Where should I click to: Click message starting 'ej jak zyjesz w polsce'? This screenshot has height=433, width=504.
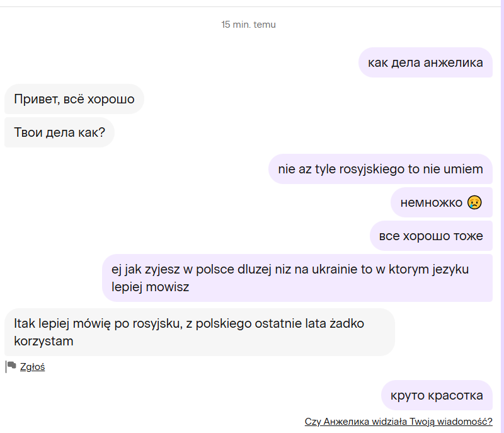(297, 278)
